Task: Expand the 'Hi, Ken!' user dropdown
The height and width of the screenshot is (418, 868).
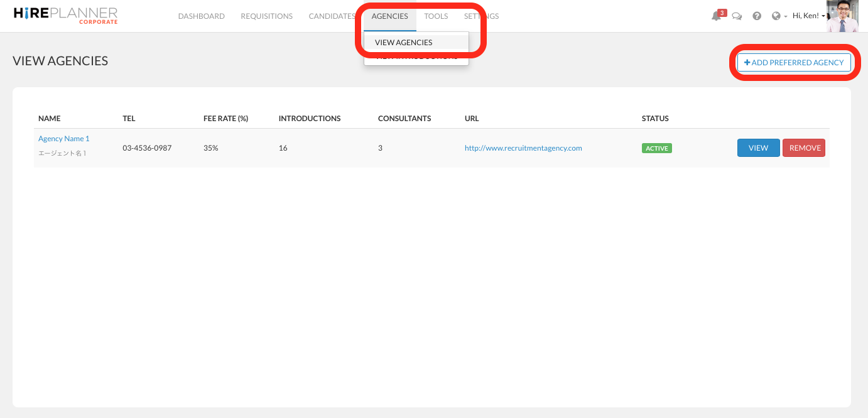Action: [808, 16]
